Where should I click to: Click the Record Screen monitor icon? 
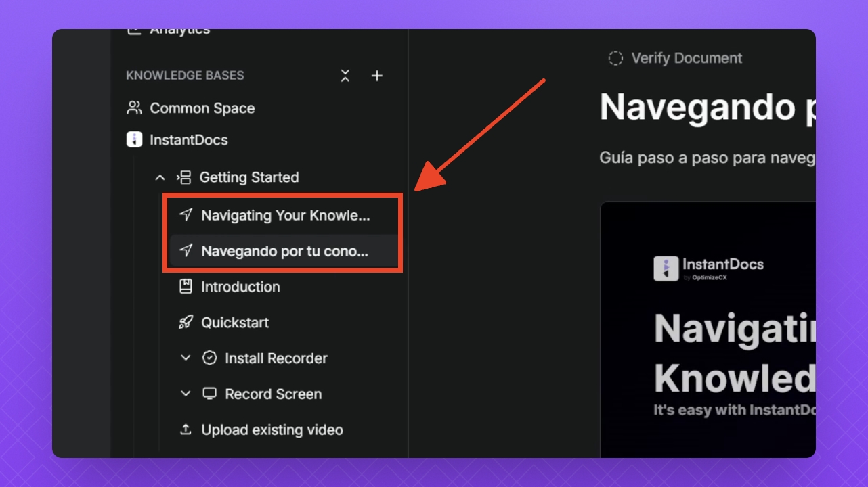(210, 394)
